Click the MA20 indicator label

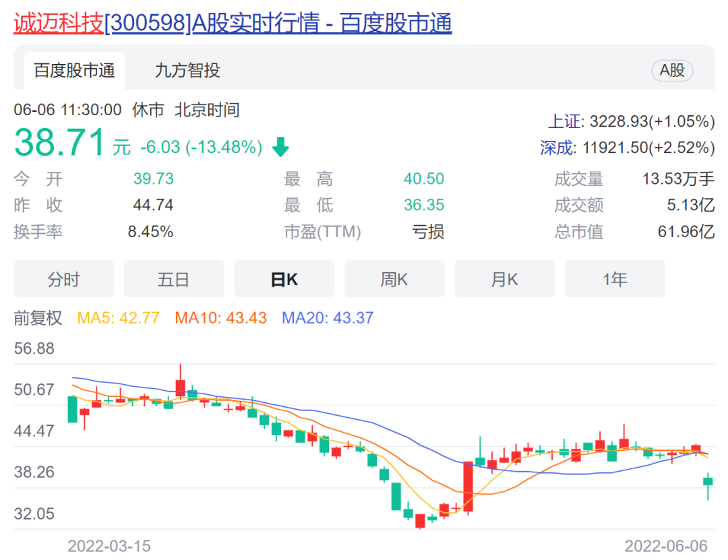pyautogui.click(x=327, y=318)
